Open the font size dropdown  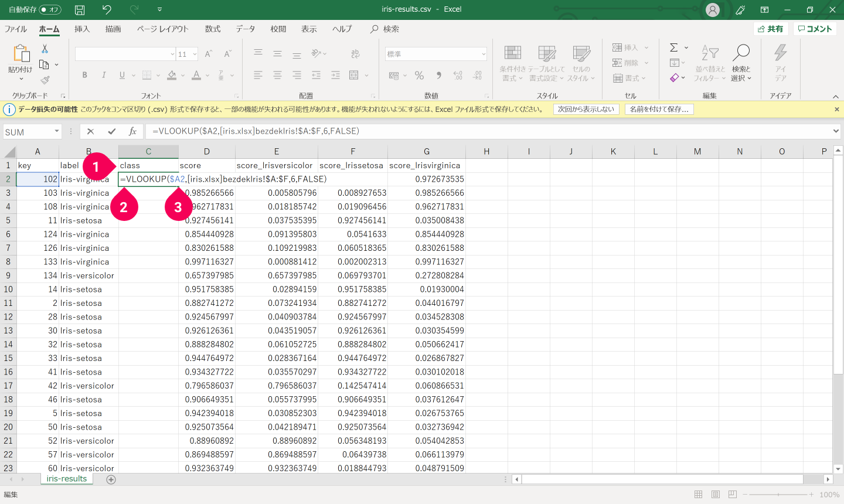[x=195, y=54]
